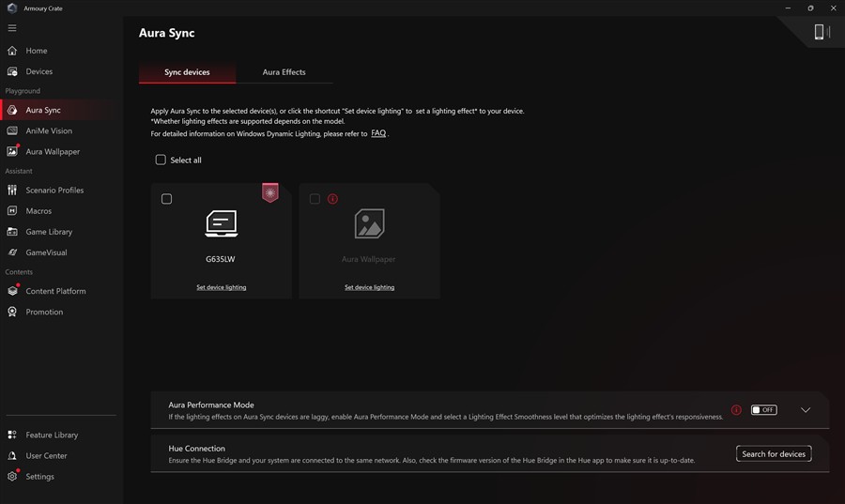
Task: Click the Home icon in sidebar
Action: (x=12, y=51)
